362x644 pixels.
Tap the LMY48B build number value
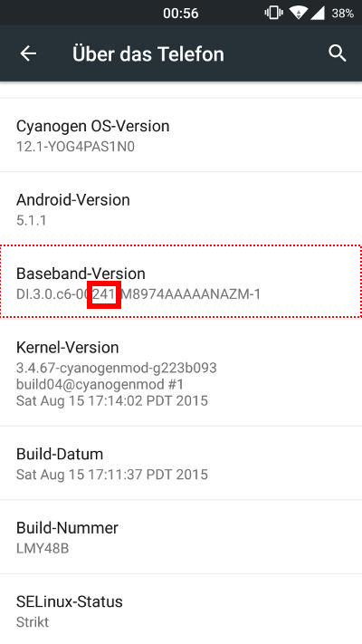(43, 548)
